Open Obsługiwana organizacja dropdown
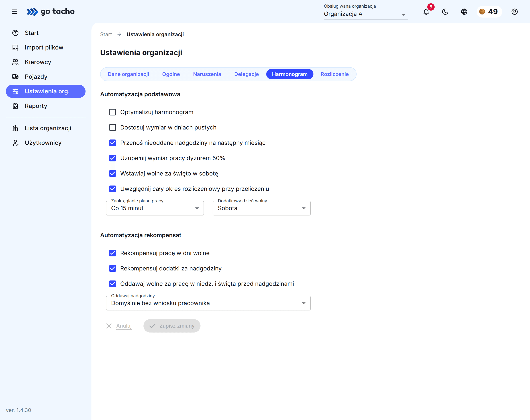Viewport: 530px width, 420px height. pos(366,14)
